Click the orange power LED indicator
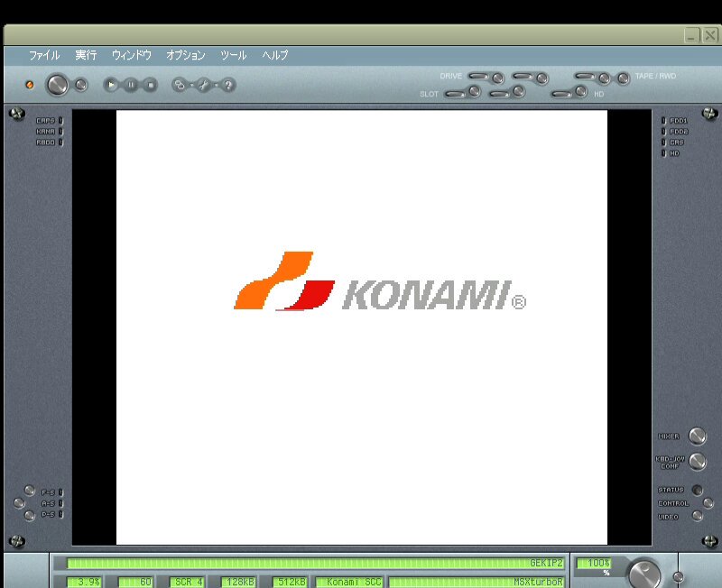722x588 pixels. click(30, 85)
